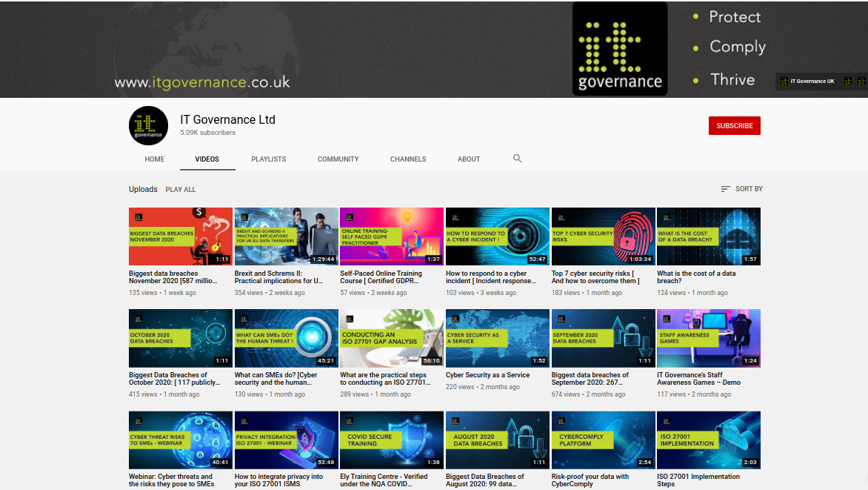Image resolution: width=868 pixels, height=490 pixels.
Task: Click title 'IT Governance's Staff Awareness Games – Demo'
Action: 698,379
